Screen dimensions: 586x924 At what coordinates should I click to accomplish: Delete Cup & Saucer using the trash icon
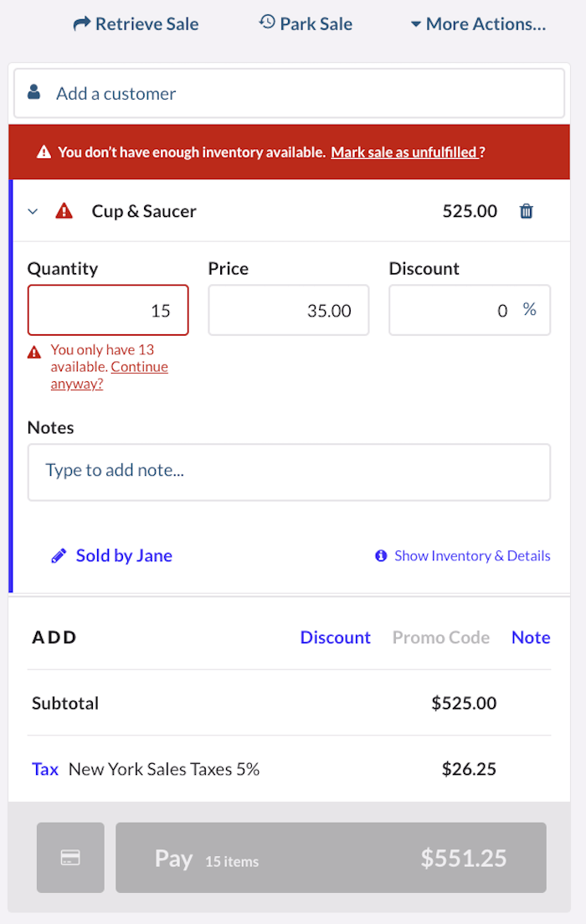[526, 211]
